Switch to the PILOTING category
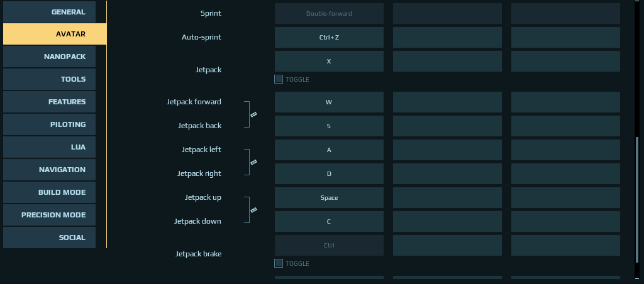 click(49, 124)
